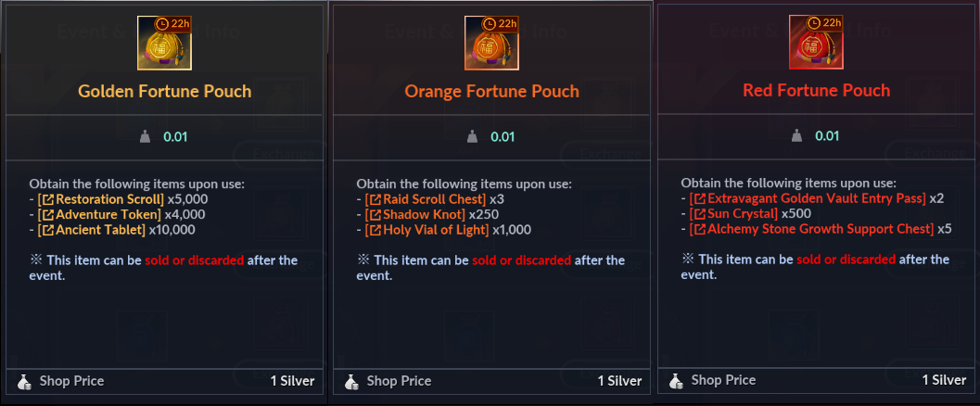Open the Holy Vial of Light link
The width and height of the screenshot is (980, 406).
[428, 230]
